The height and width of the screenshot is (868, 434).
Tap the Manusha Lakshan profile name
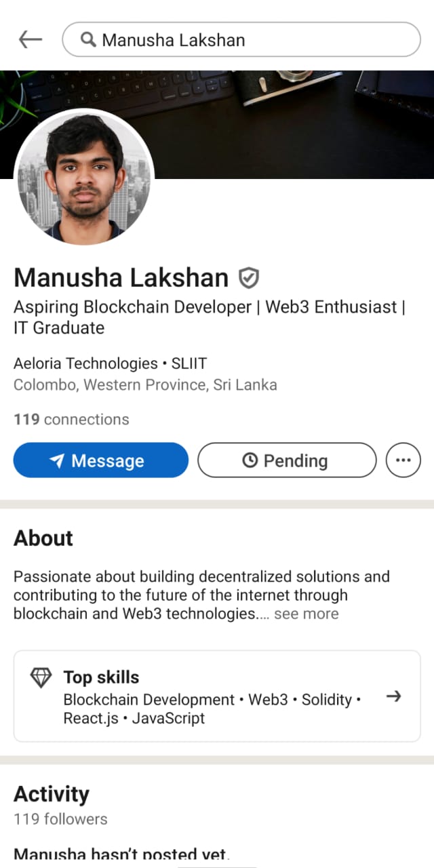pos(121,278)
